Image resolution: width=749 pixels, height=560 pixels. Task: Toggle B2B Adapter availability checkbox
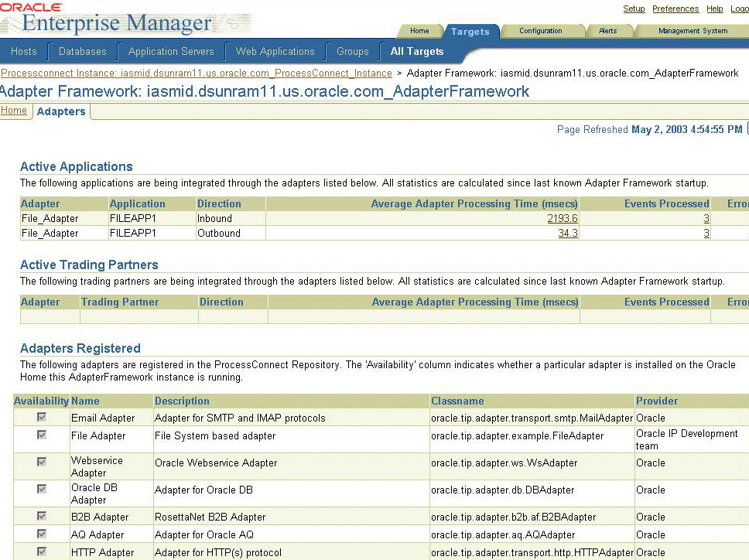point(42,516)
